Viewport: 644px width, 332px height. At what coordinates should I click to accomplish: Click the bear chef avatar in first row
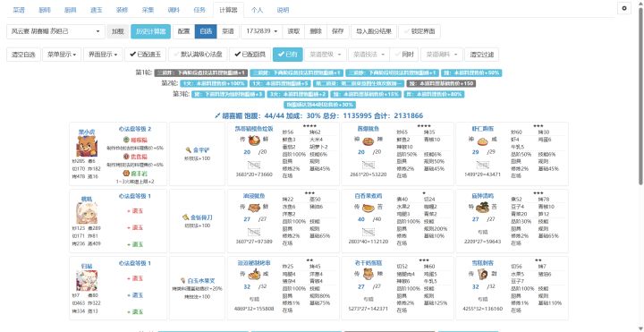[87, 146]
